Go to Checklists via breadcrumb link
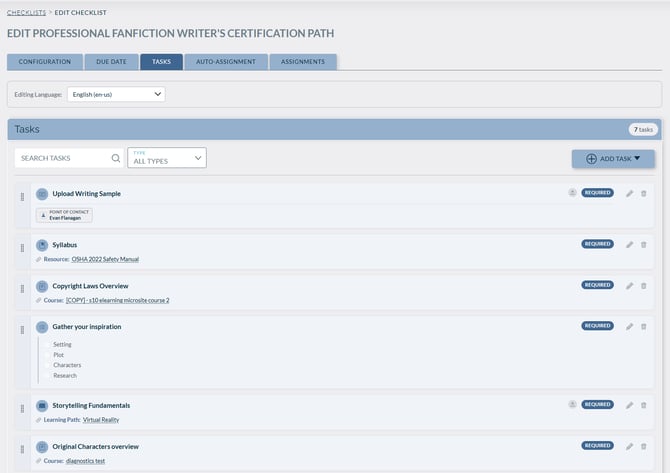Screen dimensions: 670x473 27,12
